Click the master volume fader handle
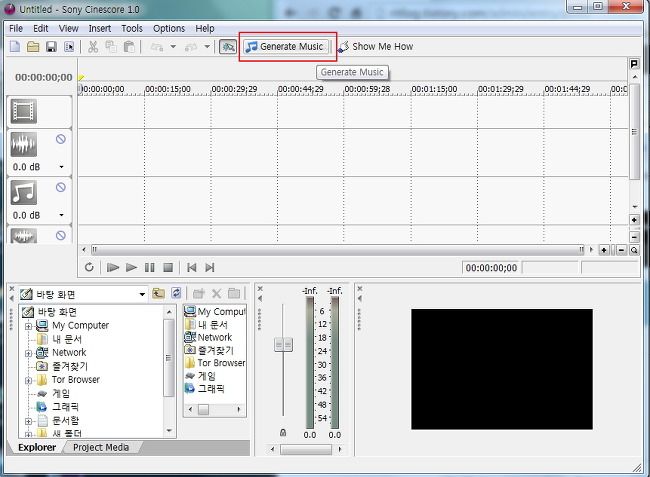The image size is (650, 477). click(x=284, y=344)
